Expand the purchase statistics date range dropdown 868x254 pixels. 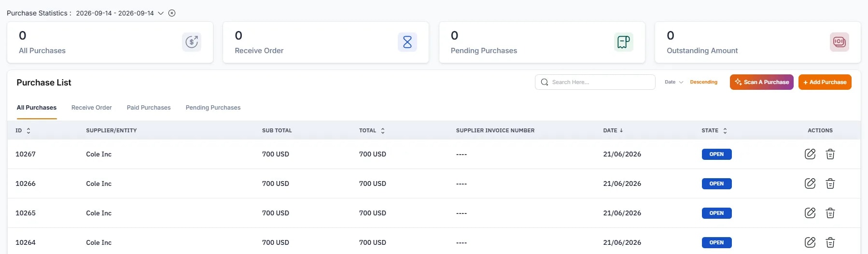161,13
